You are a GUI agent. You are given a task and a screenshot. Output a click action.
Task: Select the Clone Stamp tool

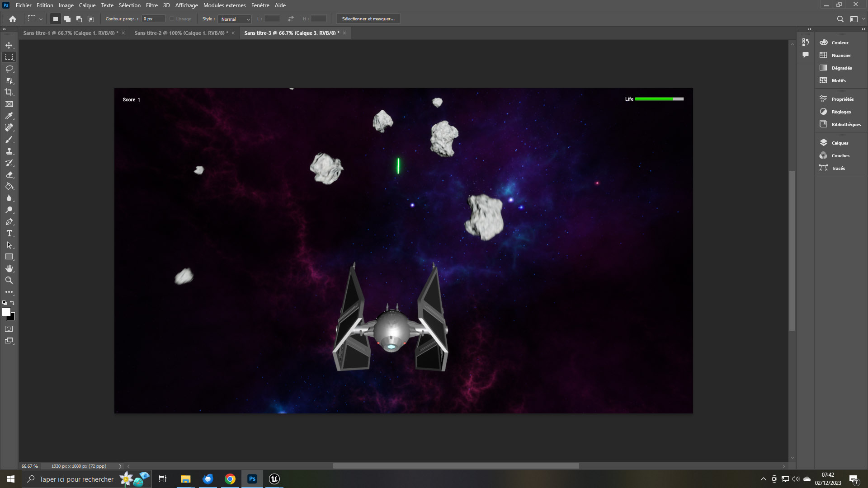coord(9,151)
